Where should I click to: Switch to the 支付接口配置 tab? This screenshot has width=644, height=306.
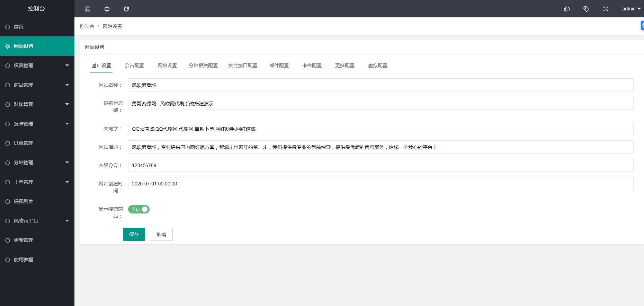pyautogui.click(x=242, y=65)
